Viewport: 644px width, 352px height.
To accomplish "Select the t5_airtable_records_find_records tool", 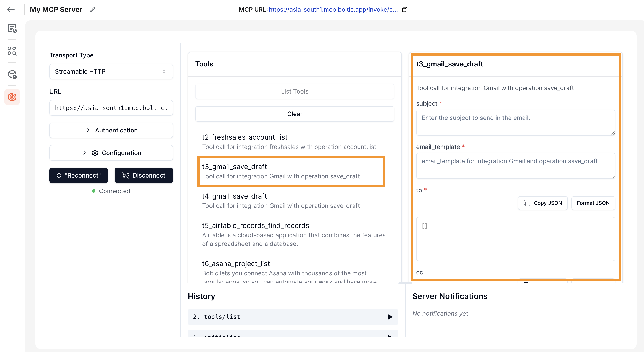I will tap(294, 234).
